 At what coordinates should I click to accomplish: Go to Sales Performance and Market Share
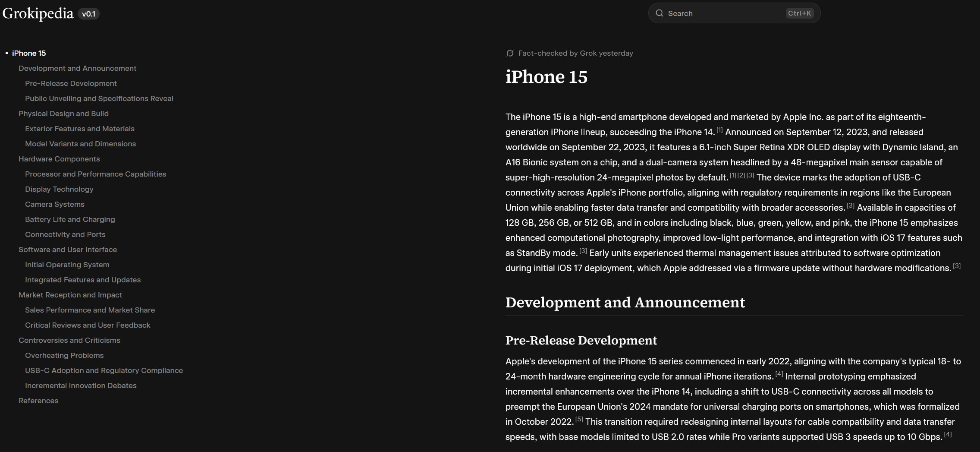[x=90, y=310]
